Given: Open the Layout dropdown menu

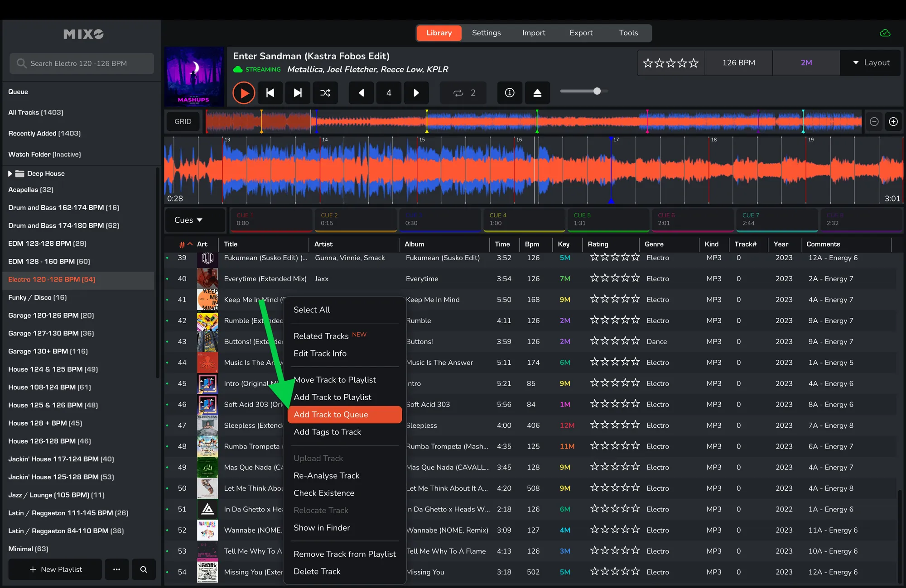Looking at the screenshot, I should (871, 62).
